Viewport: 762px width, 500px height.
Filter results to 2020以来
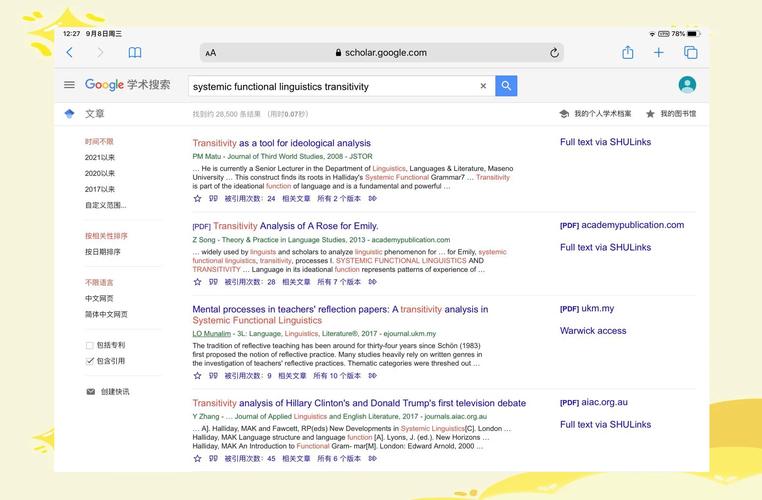[x=100, y=173]
